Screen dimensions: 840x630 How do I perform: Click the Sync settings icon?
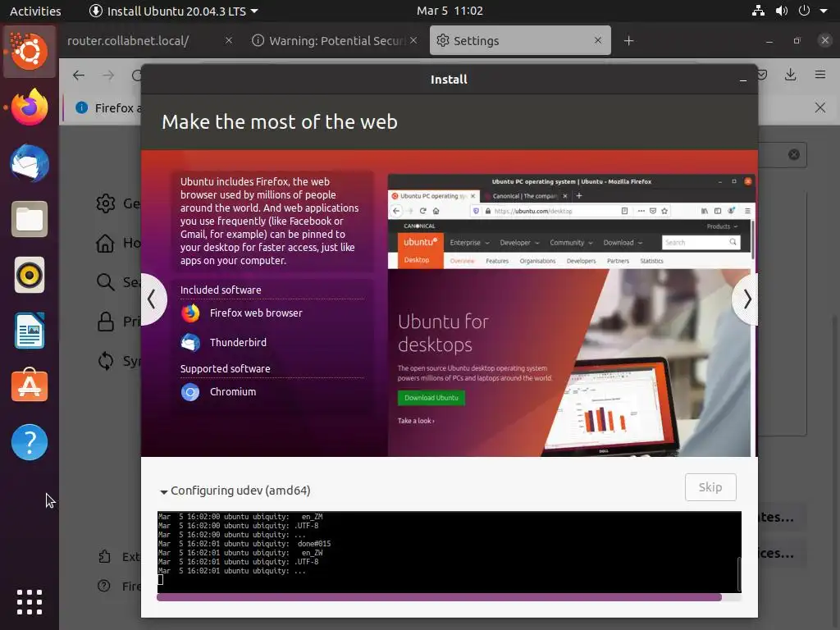click(106, 361)
